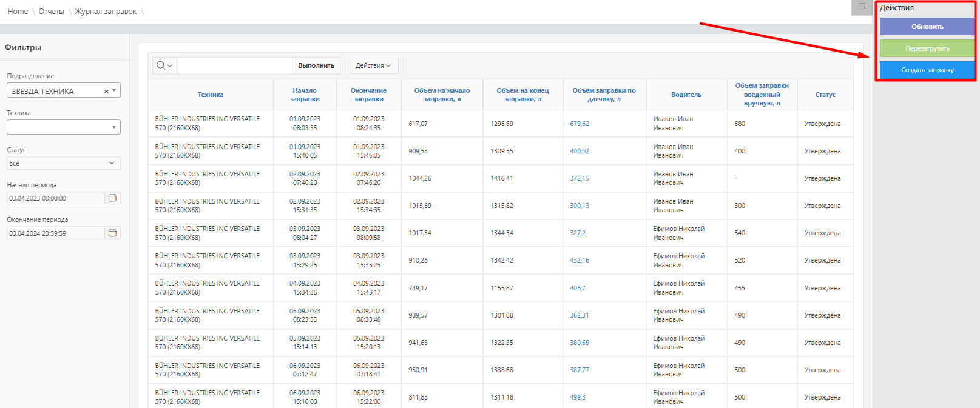Viewport: 980px width, 408px height.
Task: Click the Создать заправку button
Action: [x=927, y=70]
